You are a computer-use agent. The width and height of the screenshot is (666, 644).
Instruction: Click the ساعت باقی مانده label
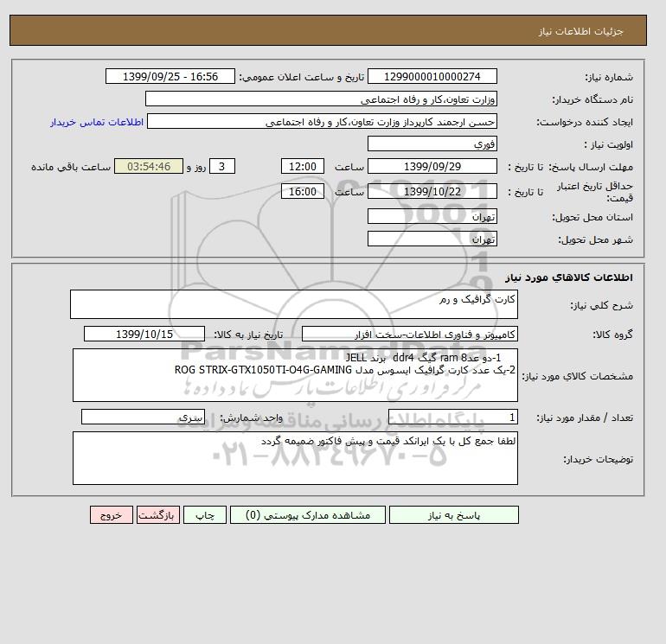71,167
